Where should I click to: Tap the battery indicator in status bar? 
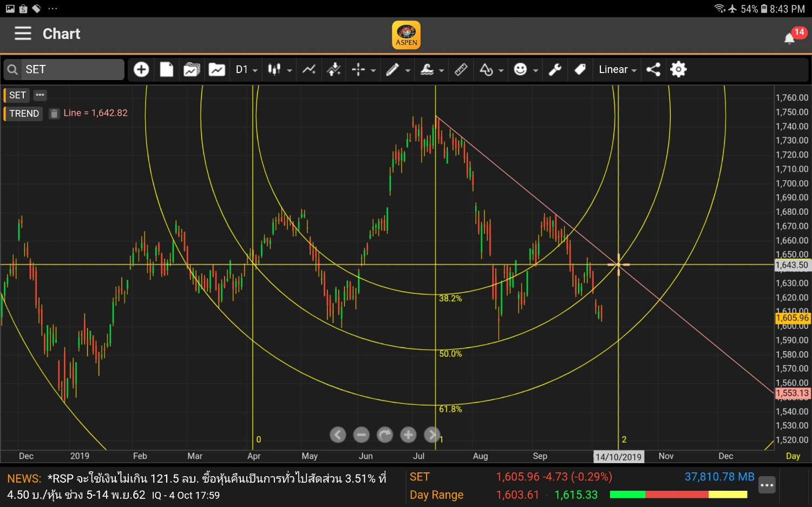(x=764, y=9)
